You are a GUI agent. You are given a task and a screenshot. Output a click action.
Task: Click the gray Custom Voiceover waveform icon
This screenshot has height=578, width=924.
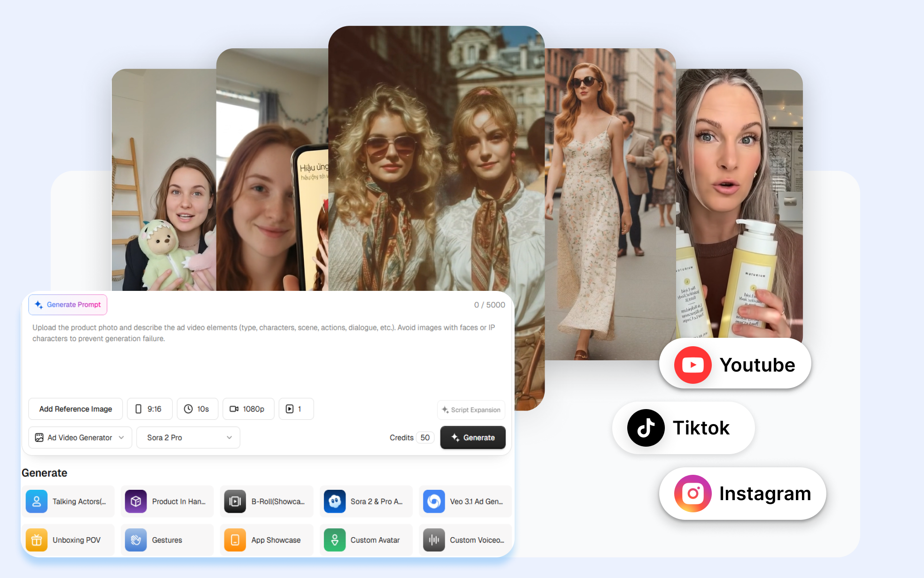click(x=434, y=540)
